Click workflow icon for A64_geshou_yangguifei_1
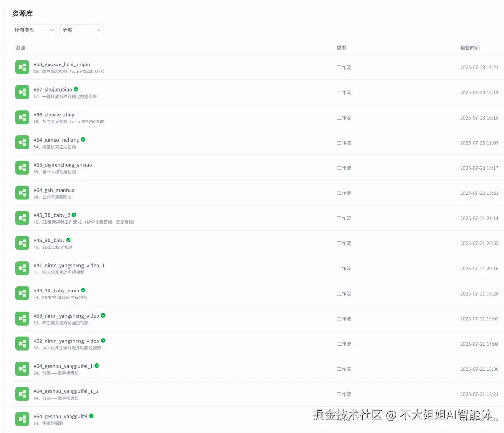This screenshot has width=504, height=433. [x=22, y=369]
